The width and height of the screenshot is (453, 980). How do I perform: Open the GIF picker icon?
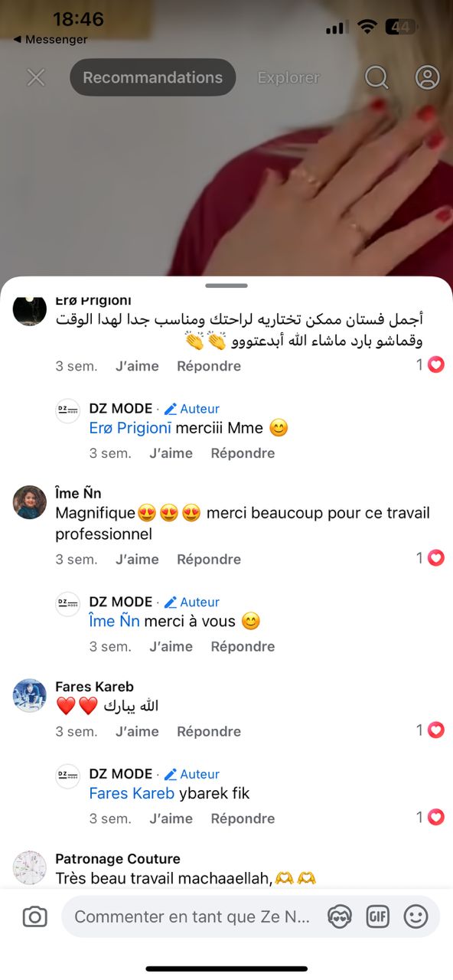click(378, 916)
